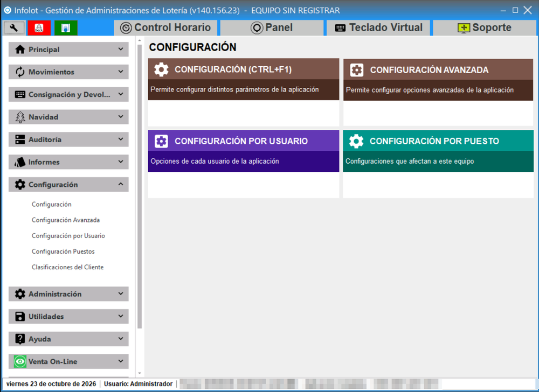539x392 pixels.
Task: Click the Navidad tree icon
Action: pyautogui.click(x=20, y=117)
